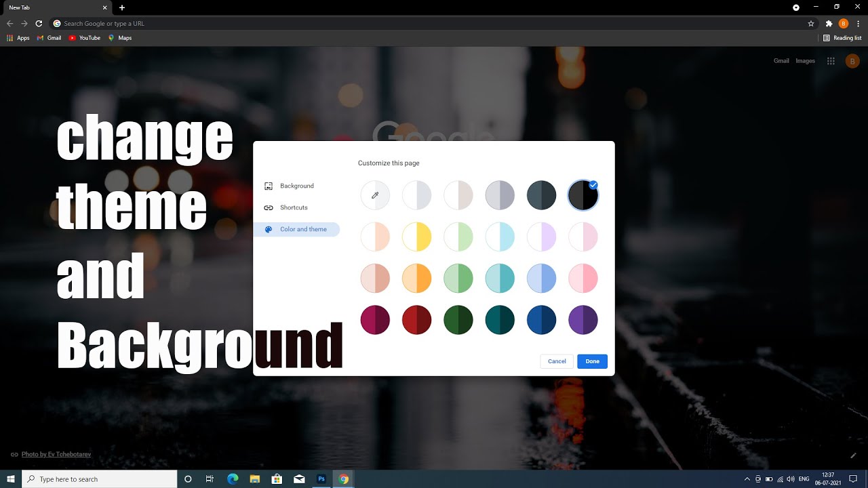Reload the page
The image size is (868, 488).
[x=39, y=23]
